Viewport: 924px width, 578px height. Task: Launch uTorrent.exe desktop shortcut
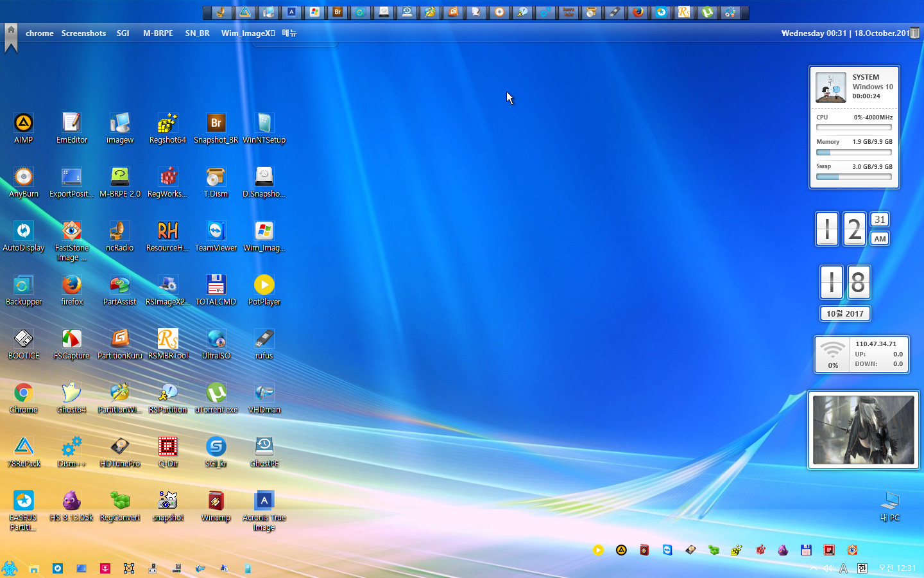click(216, 398)
